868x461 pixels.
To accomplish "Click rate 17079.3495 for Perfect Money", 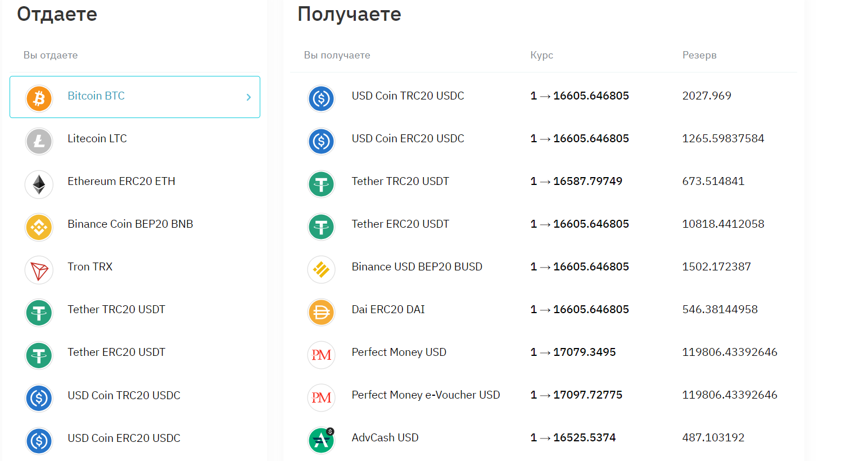I will (573, 352).
